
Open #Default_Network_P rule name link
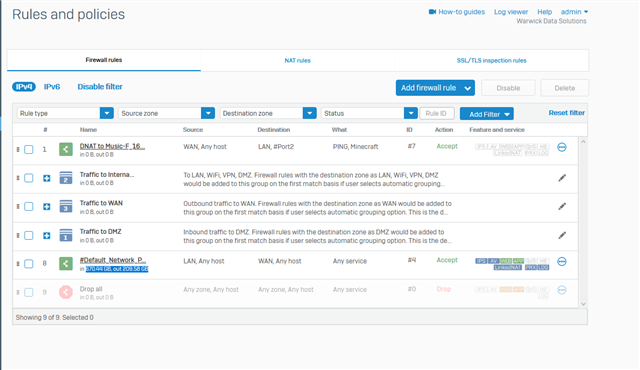113,260
